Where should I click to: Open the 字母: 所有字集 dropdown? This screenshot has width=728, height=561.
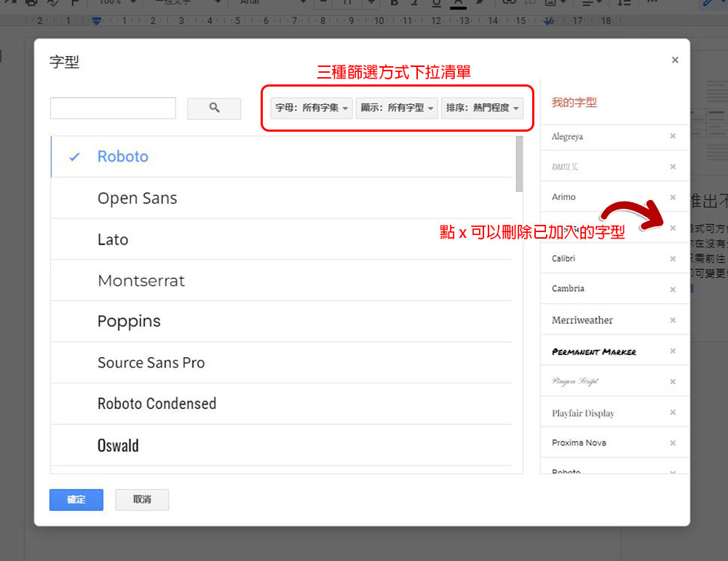click(x=311, y=108)
